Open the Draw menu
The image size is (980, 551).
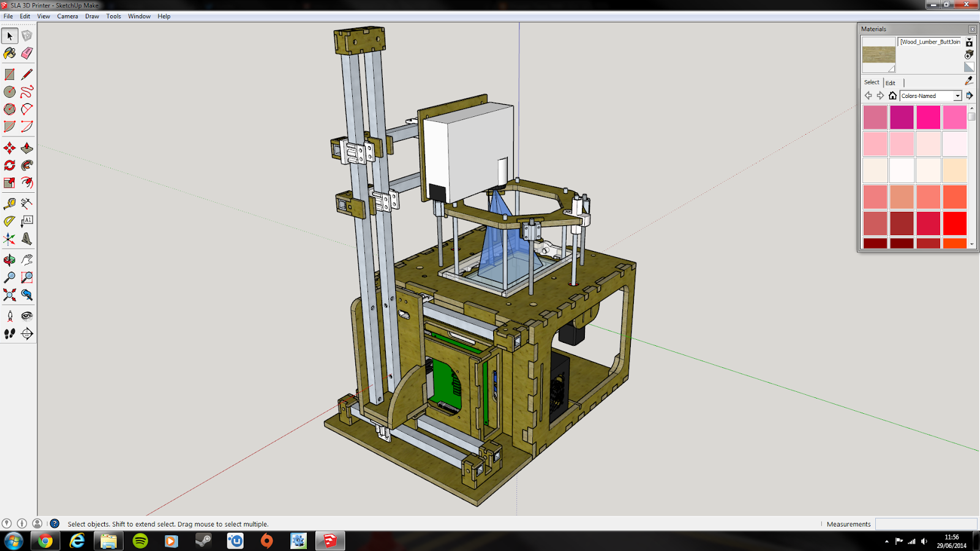click(x=92, y=17)
